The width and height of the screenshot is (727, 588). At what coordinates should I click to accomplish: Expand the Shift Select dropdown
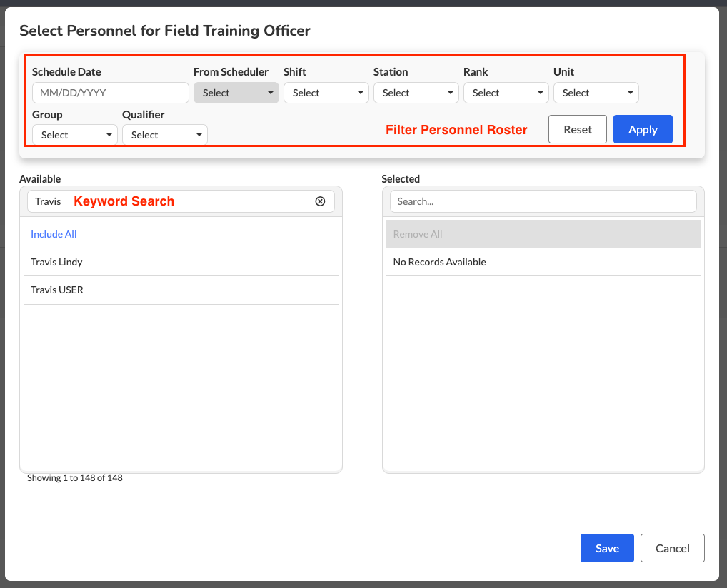coord(326,93)
